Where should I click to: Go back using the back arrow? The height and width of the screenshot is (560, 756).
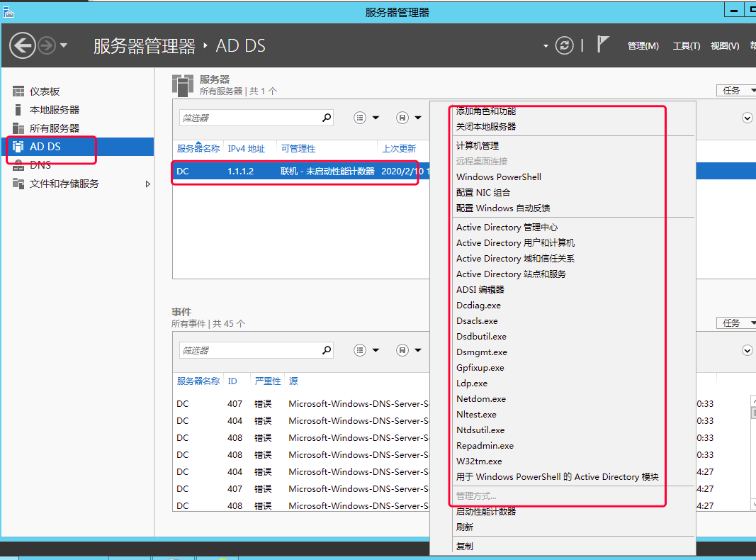[x=22, y=46]
